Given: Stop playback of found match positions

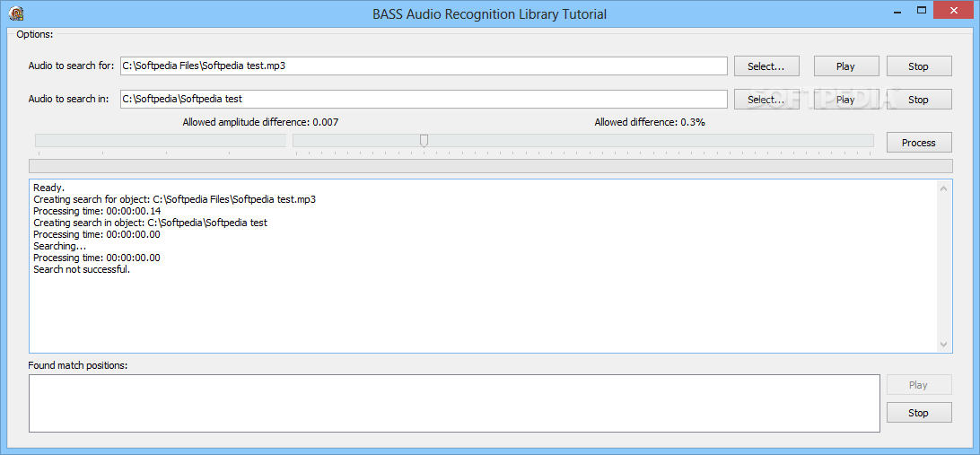Looking at the screenshot, I should [x=919, y=413].
